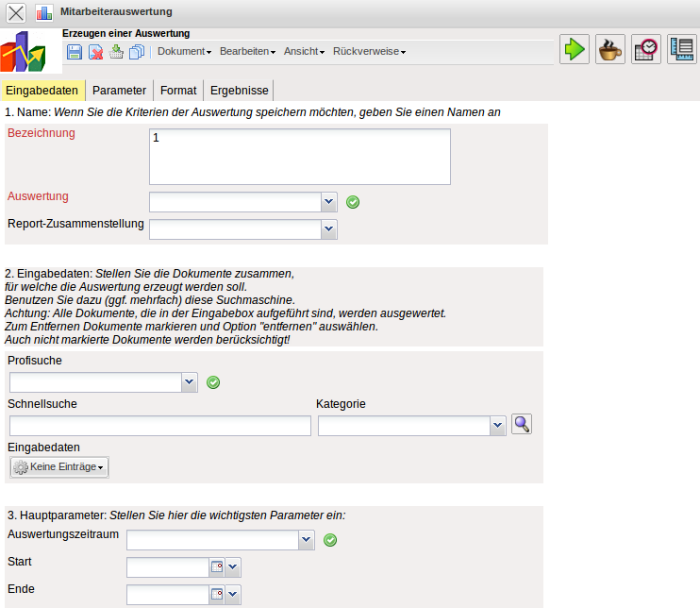Open the Kategorie dropdown list

tap(498, 427)
